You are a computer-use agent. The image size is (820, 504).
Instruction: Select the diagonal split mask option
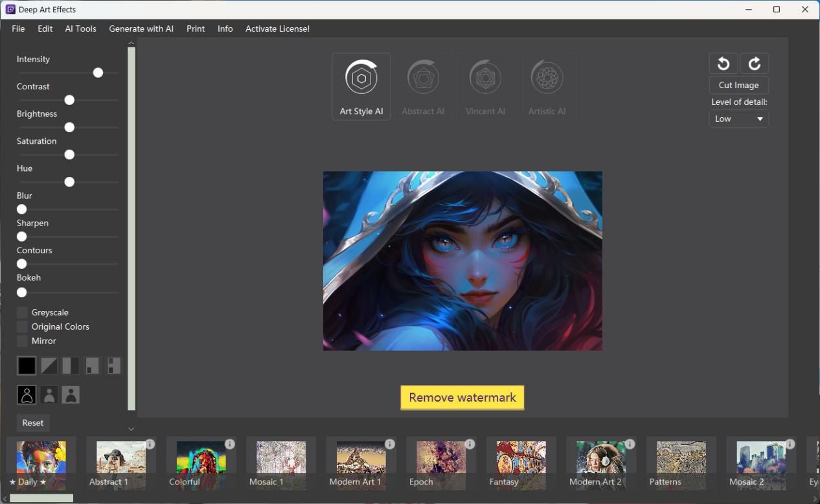[49, 365]
